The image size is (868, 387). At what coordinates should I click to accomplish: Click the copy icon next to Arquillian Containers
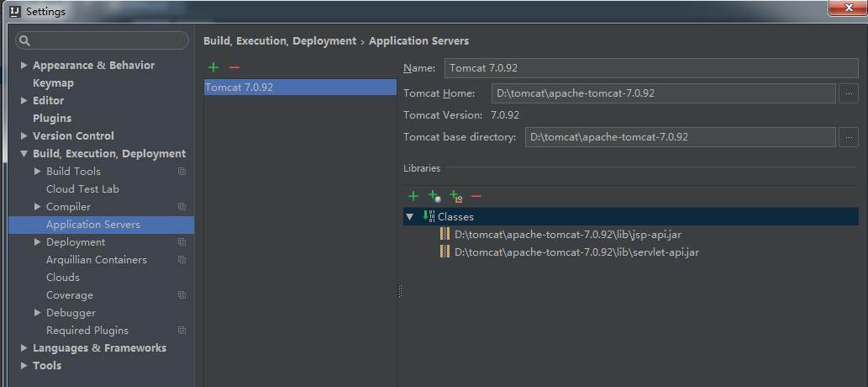[x=181, y=259]
